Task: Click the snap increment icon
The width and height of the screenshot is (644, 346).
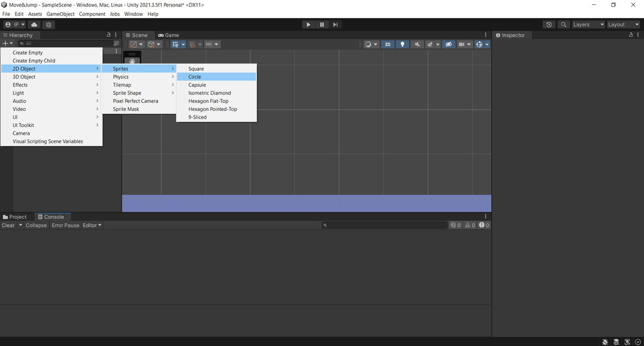Action: pos(193,45)
